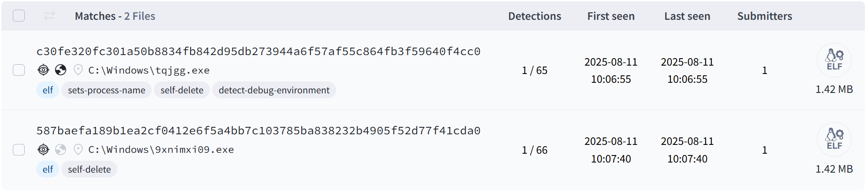Tick checkbox for tqjgg.exe file row

(x=19, y=70)
